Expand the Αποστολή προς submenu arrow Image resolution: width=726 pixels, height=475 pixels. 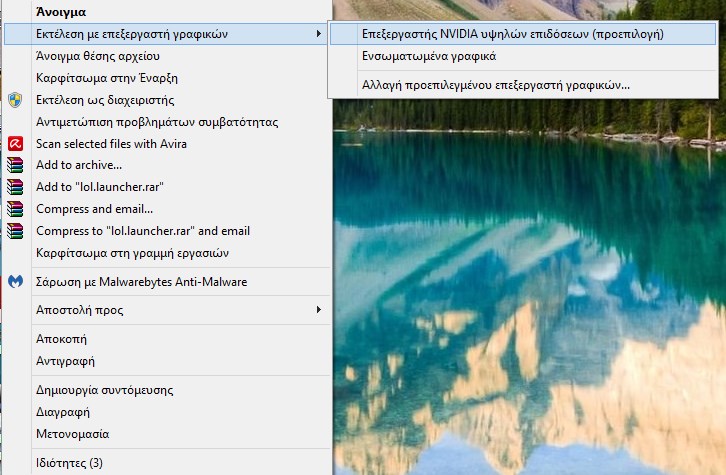319,310
